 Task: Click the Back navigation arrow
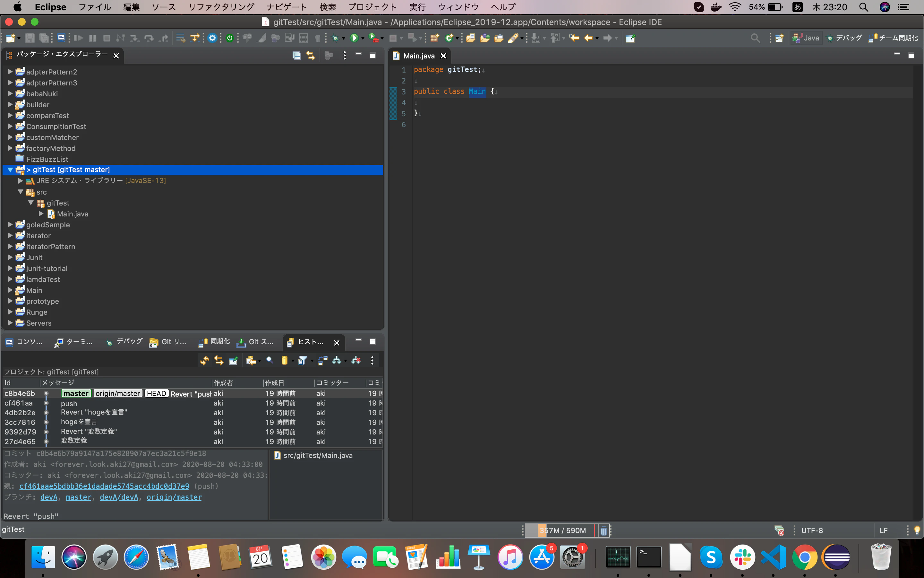point(588,38)
